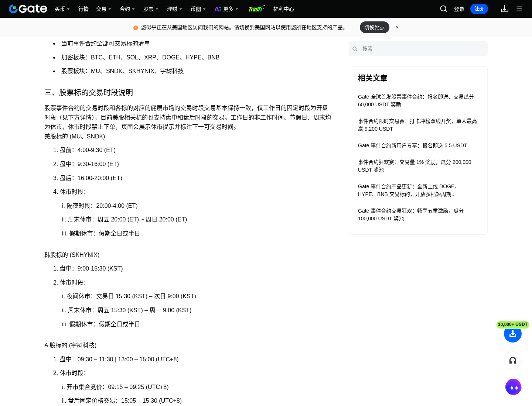Click heading 三、股票标的交易时段说明
This screenshot has width=532, height=406.
point(89,92)
